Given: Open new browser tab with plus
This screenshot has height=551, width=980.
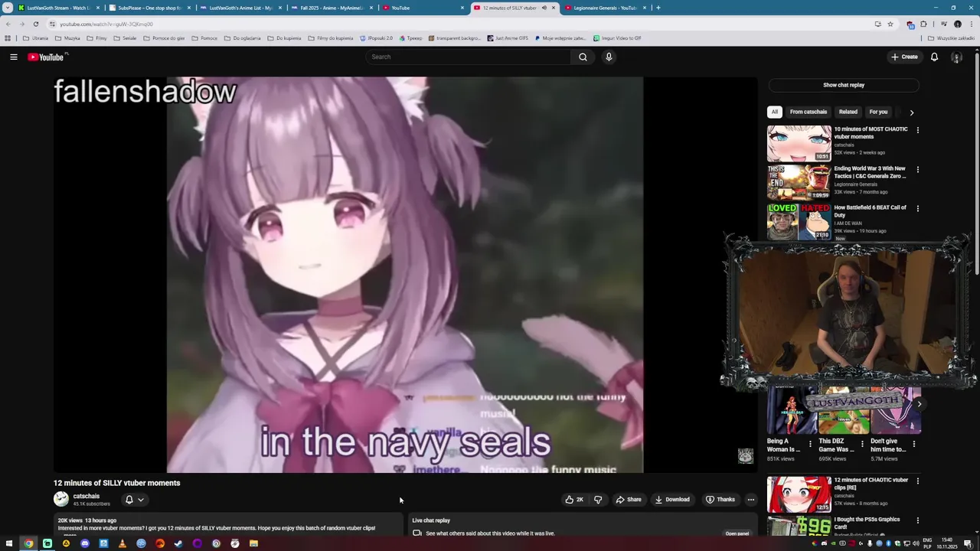Looking at the screenshot, I should tap(658, 8).
